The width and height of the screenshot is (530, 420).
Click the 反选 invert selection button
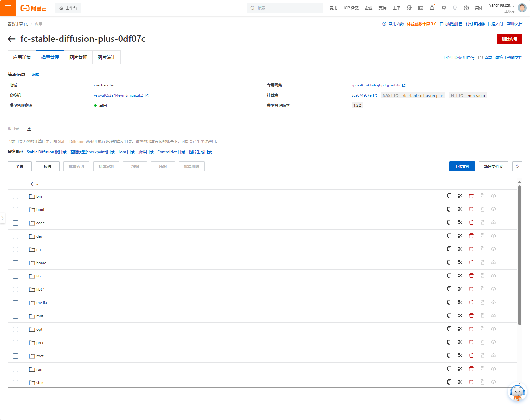[x=48, y=166]
